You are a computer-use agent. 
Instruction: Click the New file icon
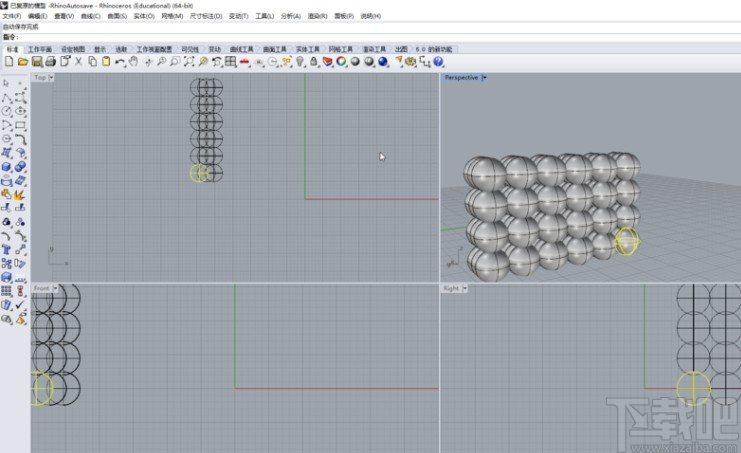[x=8, y=62]
